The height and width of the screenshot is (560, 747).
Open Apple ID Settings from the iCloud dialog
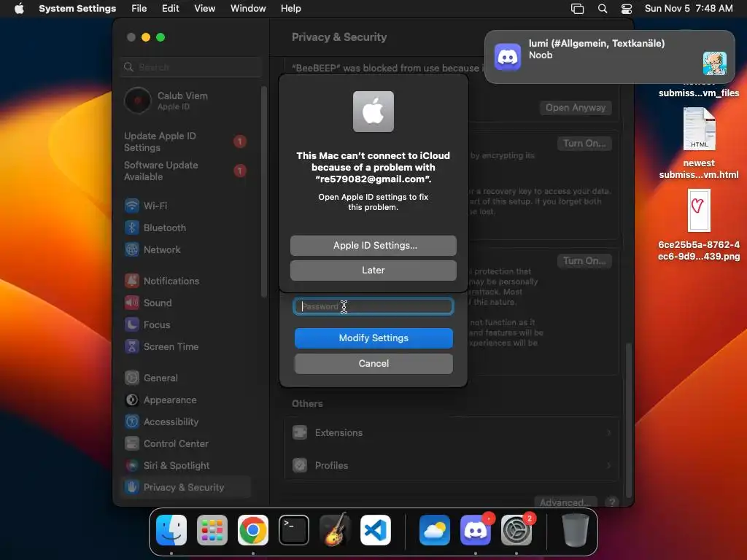[x=373, y=245]
